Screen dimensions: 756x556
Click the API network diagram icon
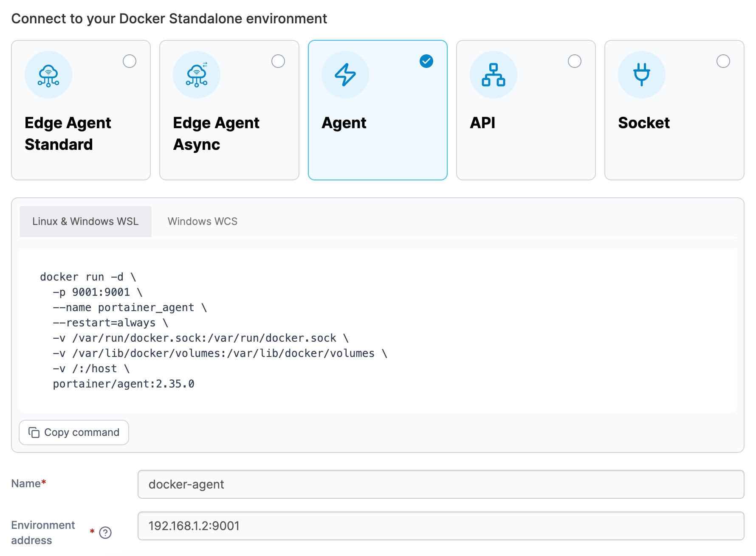point(493,75)
